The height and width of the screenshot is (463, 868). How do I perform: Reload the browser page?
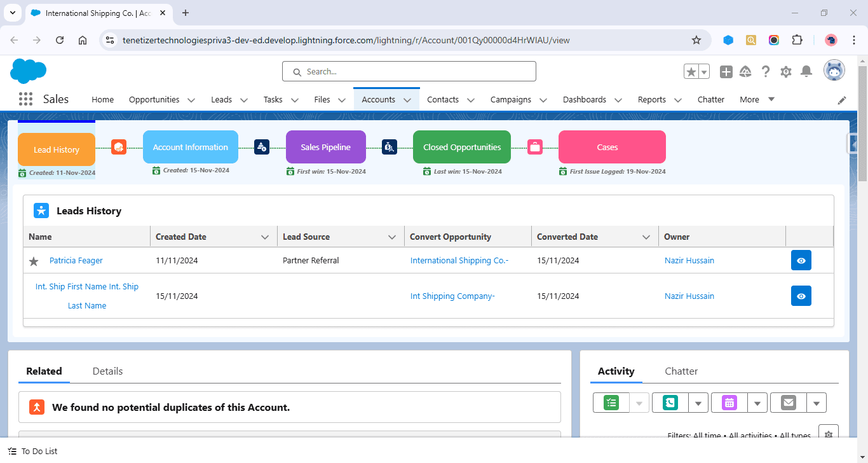click(x=60, y=40)
